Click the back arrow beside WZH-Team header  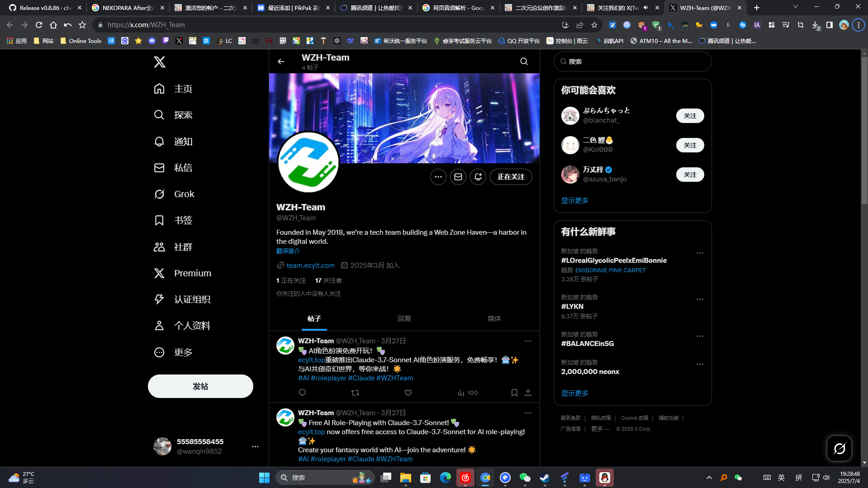click(x=281, y=62)
